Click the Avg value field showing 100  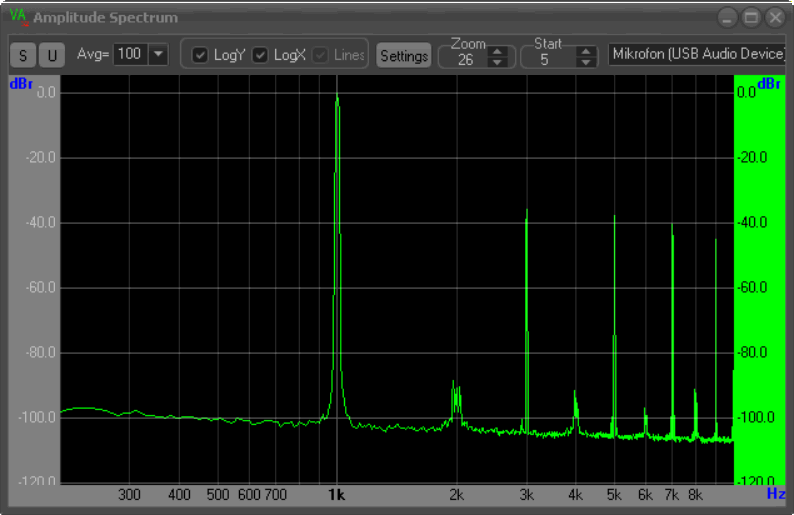(x=129, y=54)
